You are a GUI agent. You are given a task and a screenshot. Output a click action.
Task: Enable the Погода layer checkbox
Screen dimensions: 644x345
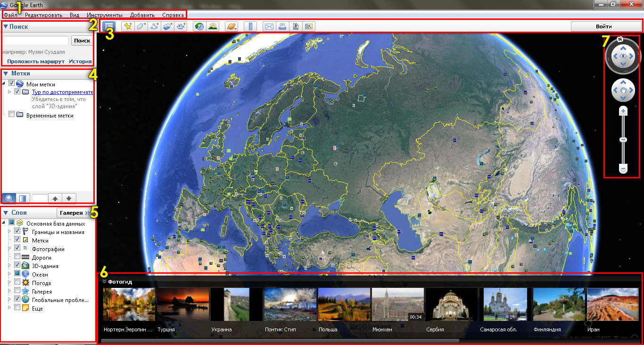coord(17,282)
